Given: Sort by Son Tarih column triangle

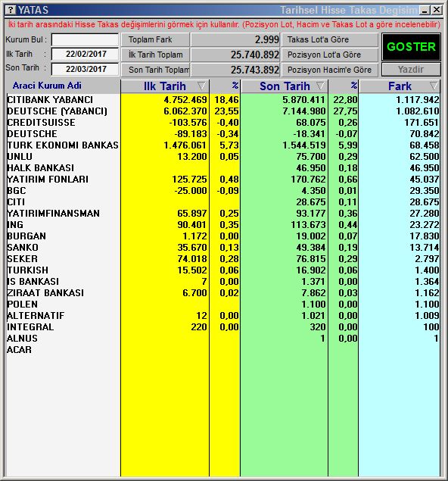Looking at the screenshot, I should point(320,86).
